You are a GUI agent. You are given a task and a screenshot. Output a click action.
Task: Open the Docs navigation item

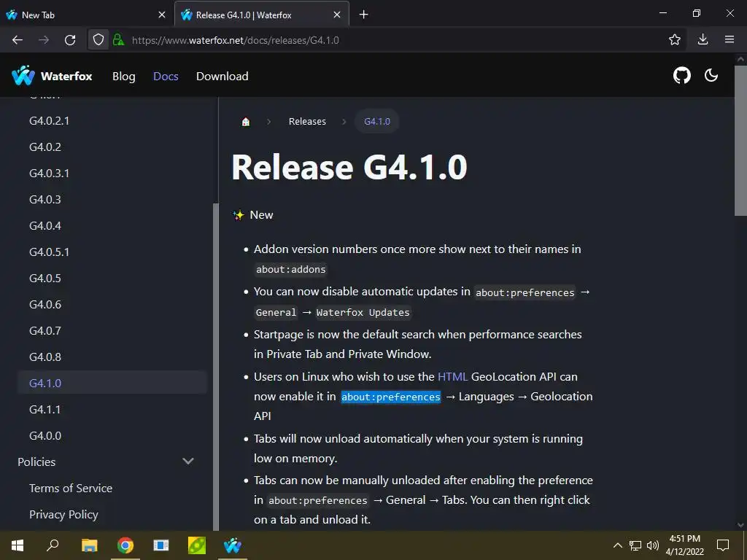[166, 76]
